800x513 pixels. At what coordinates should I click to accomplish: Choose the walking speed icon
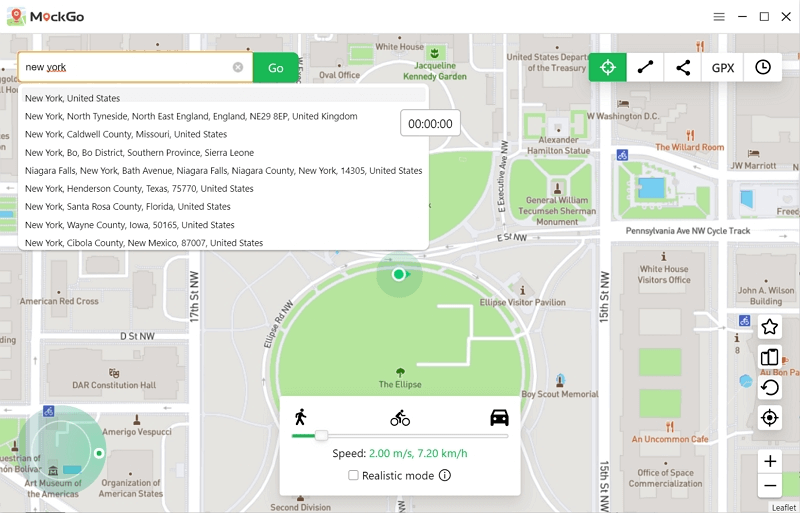pyautogui.click(x=300, y=417)
